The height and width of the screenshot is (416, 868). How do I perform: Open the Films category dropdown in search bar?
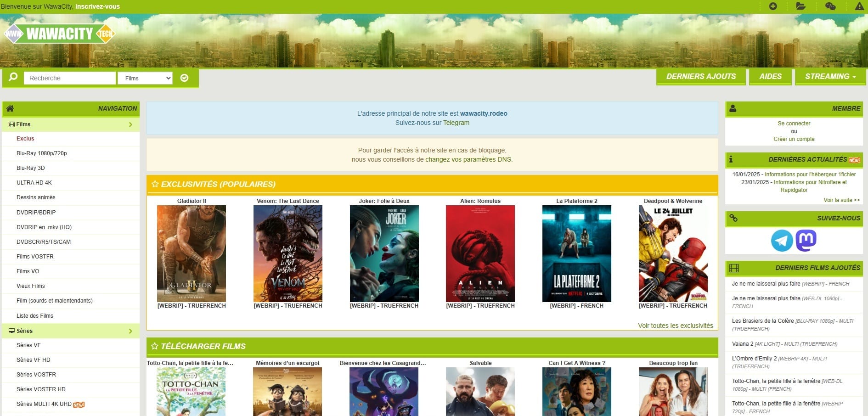click(x=145, y=78)
